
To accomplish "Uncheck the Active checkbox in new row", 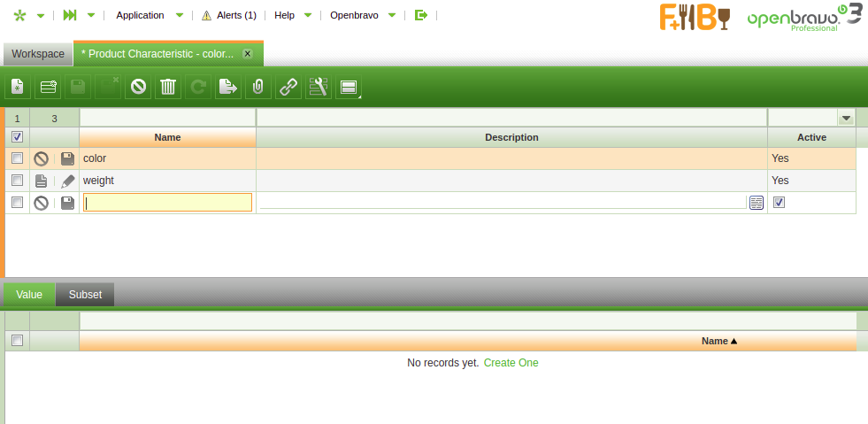I will 779,203.
